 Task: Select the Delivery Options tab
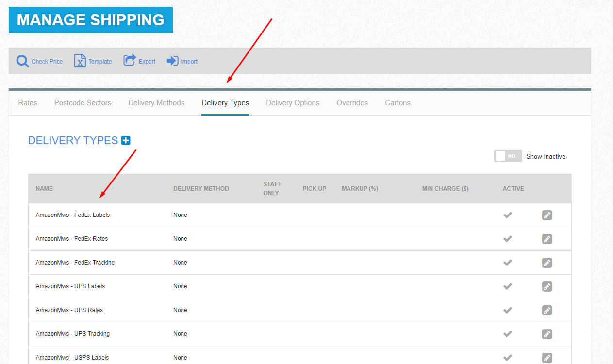293,103
